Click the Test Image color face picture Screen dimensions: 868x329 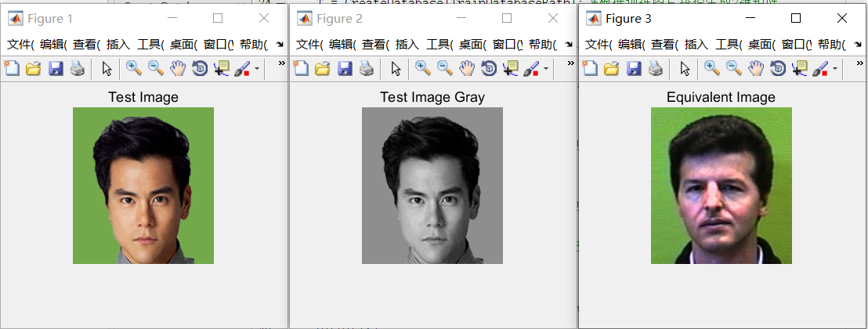click(143, 186)
